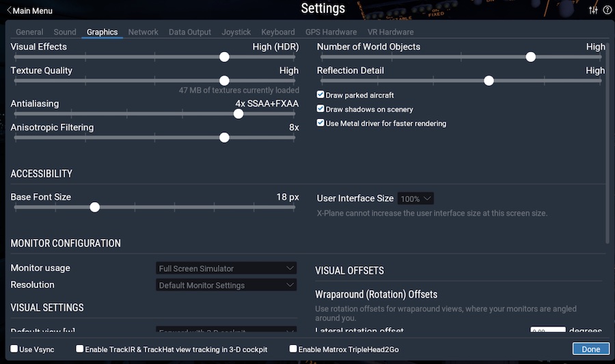Open the Data Output tab
The image size is (615, 364).
(190, 32)
